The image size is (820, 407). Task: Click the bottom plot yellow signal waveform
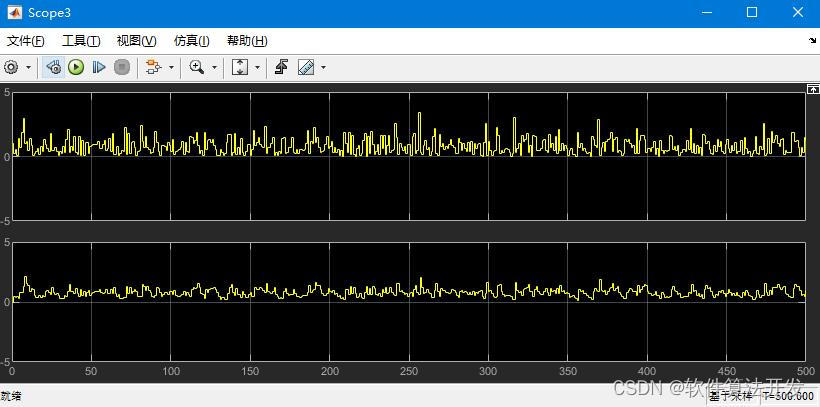click(x=408, y=289)
